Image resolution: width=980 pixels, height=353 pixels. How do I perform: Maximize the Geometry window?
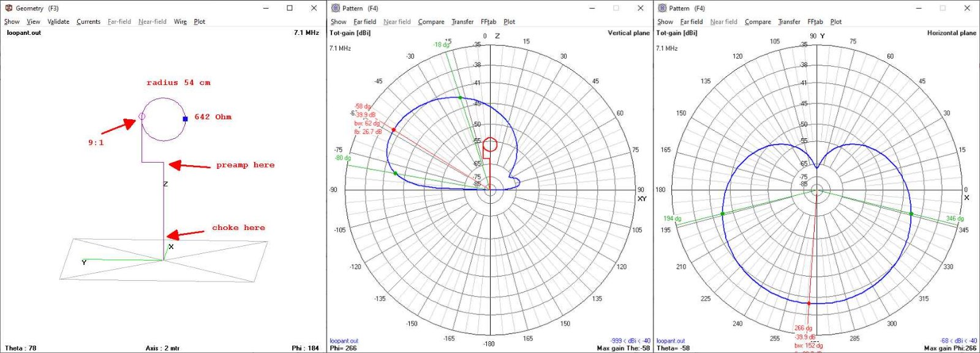click(290, 8)
